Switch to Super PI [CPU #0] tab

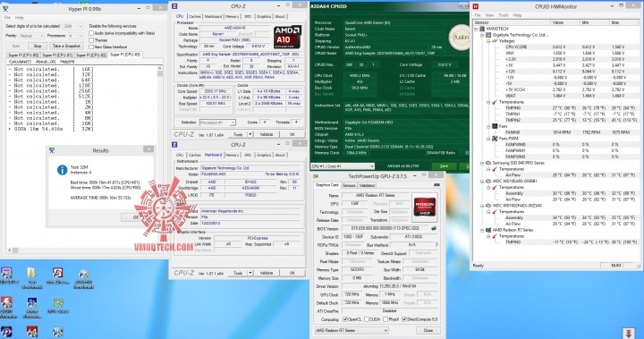[x=23, y=55]
